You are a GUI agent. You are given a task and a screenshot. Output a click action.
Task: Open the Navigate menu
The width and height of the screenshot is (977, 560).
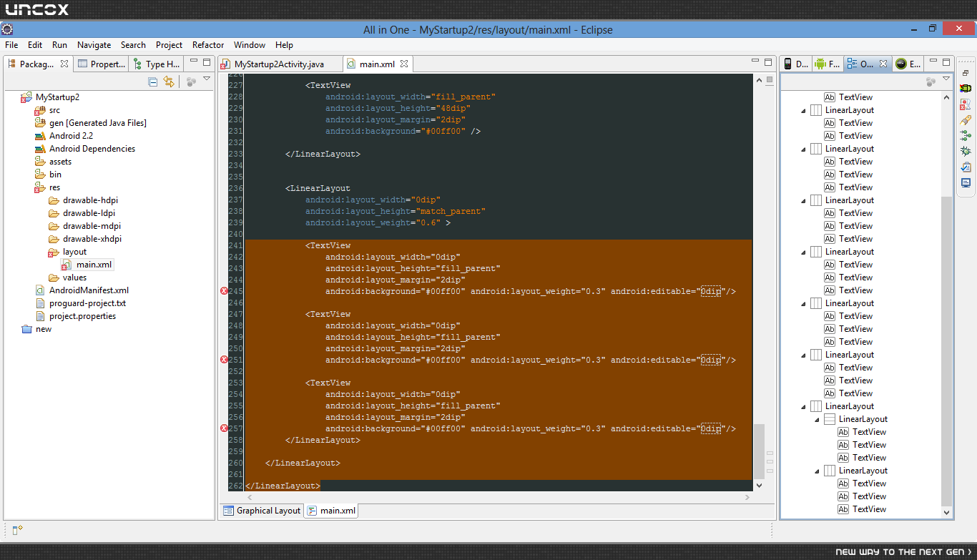94,45
